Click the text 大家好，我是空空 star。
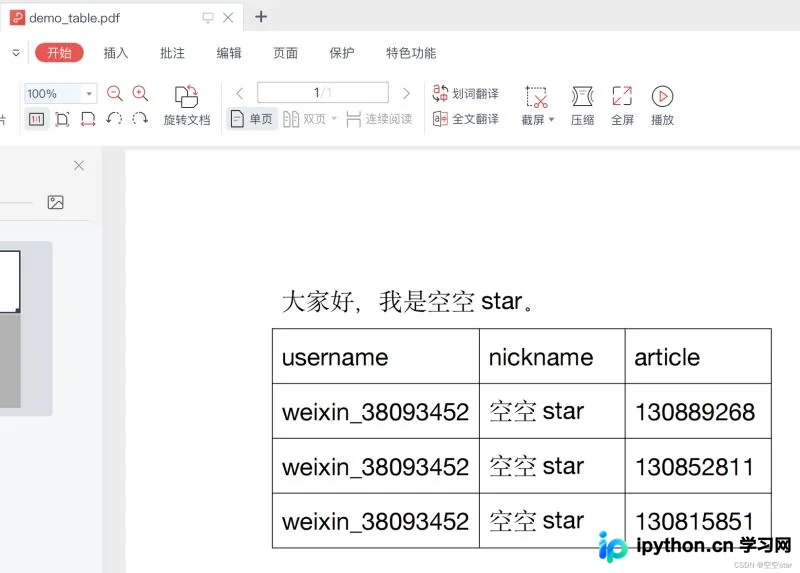Image resolution: width=800 pixels, height=573 pixels. click(x=408, y=301)
